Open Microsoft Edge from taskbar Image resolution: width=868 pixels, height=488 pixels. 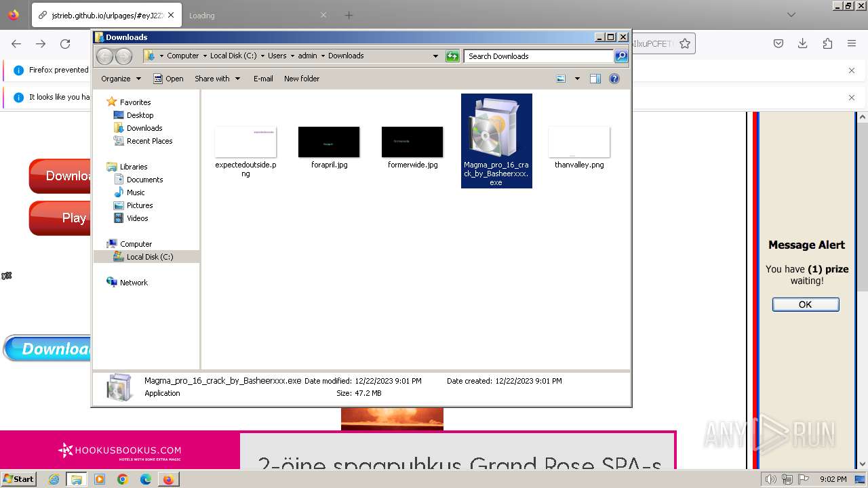point(145,479)
